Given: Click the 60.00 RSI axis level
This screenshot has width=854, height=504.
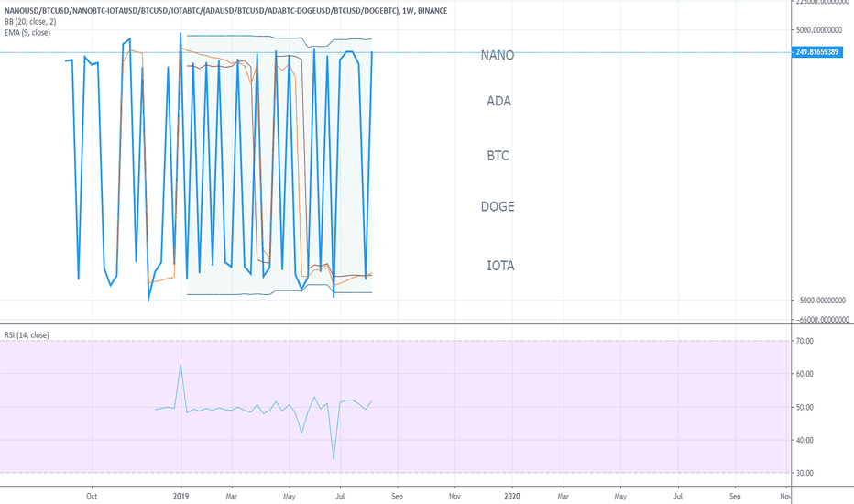Looking at the screenshot, I should [805, 374].
